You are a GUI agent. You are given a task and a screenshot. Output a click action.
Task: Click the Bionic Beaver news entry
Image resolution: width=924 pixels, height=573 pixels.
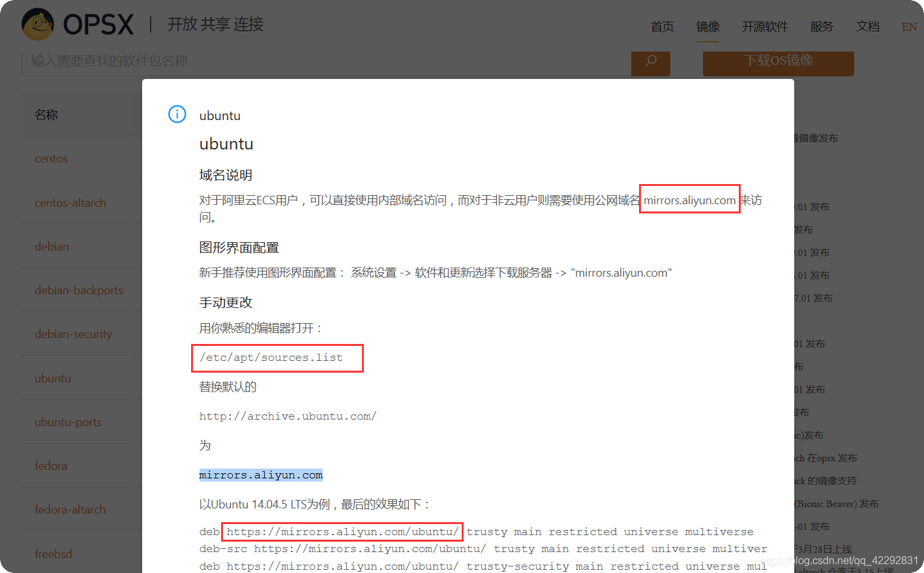837,504
